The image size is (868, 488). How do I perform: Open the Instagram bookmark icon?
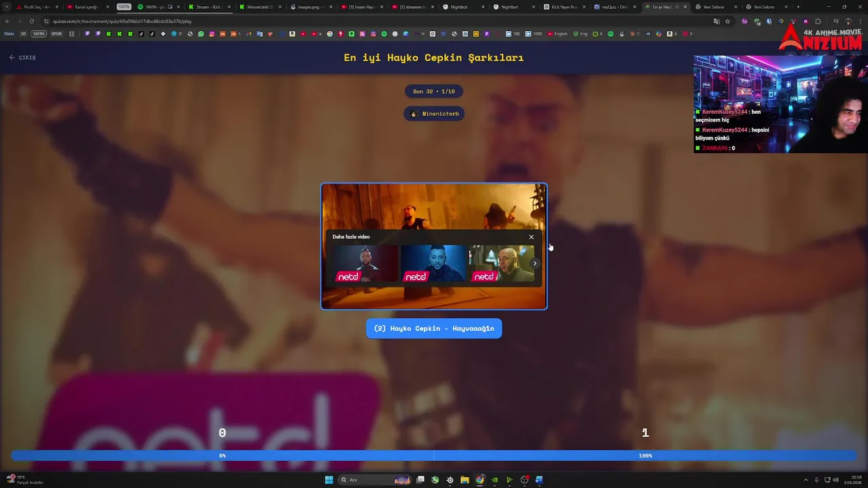click(x=212, y=34)
